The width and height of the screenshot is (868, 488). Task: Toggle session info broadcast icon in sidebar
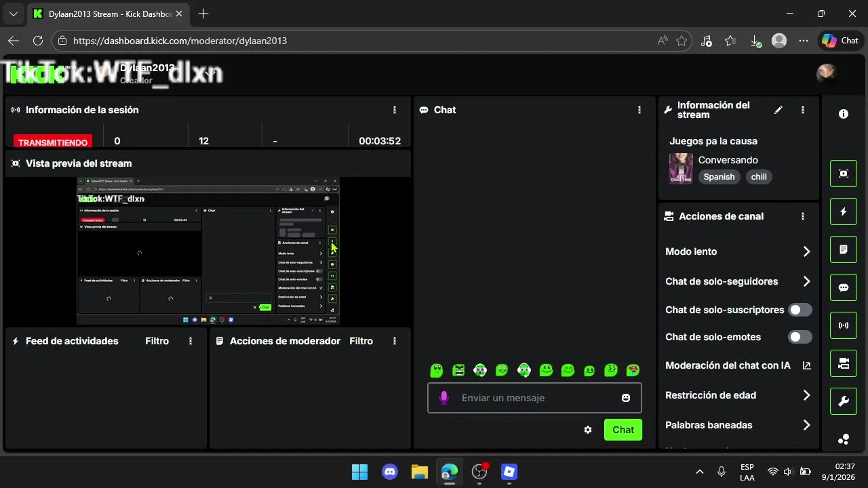844,325
